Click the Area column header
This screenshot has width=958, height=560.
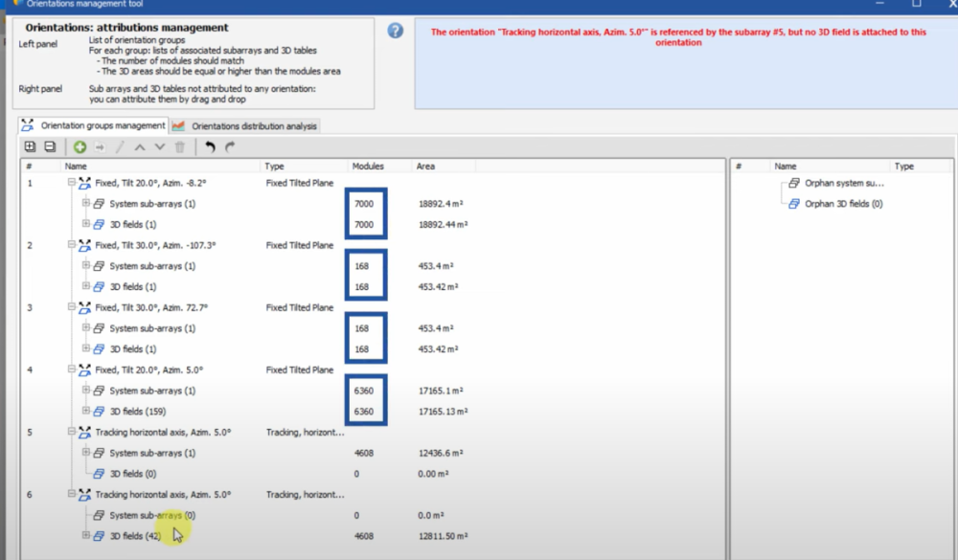425,166
